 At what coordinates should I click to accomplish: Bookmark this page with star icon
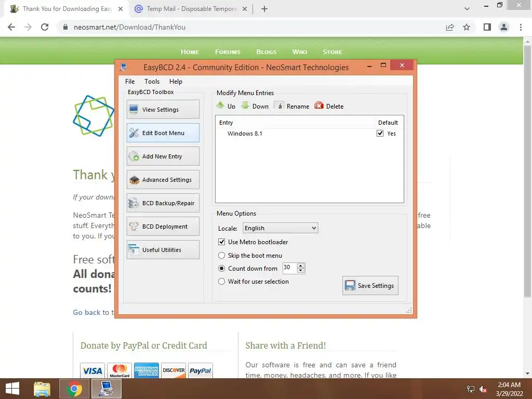467,27
